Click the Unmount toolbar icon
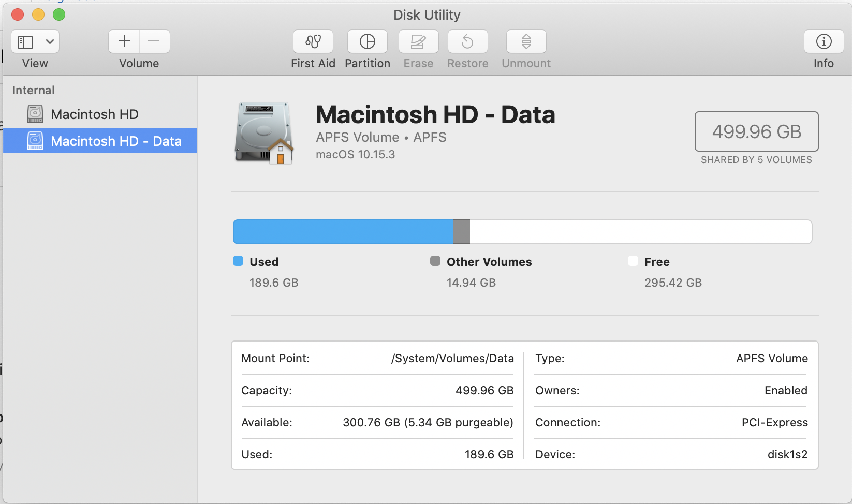The image size is (852, 504). click(526, 41)
